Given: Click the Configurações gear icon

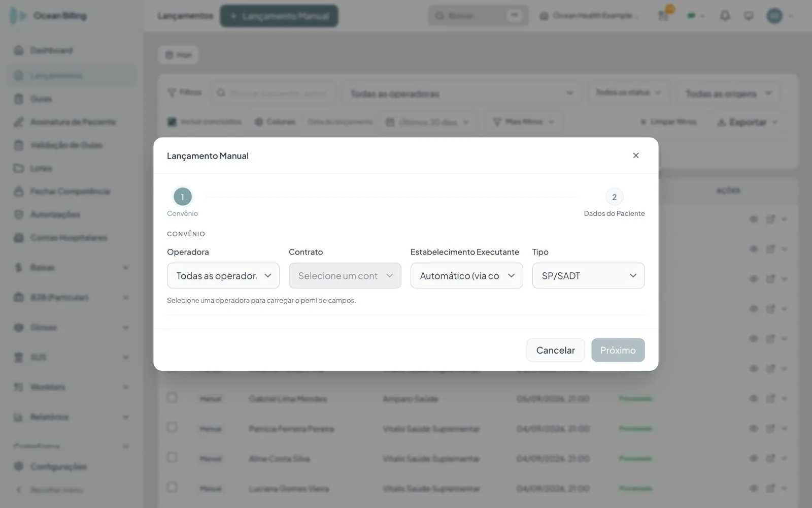Looking at the screenshot, I should (19, 466).
